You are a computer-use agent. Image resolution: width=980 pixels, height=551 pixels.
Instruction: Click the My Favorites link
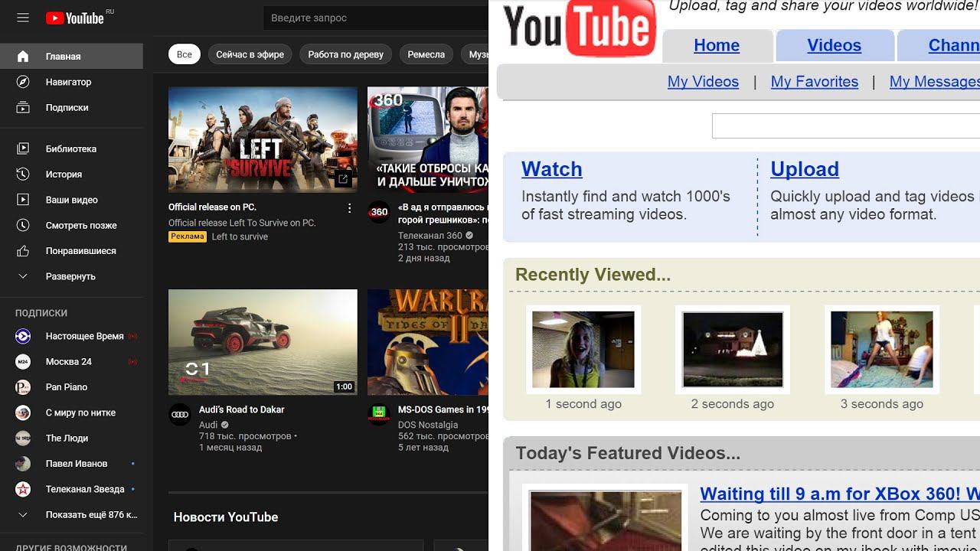tap(815, 82)
